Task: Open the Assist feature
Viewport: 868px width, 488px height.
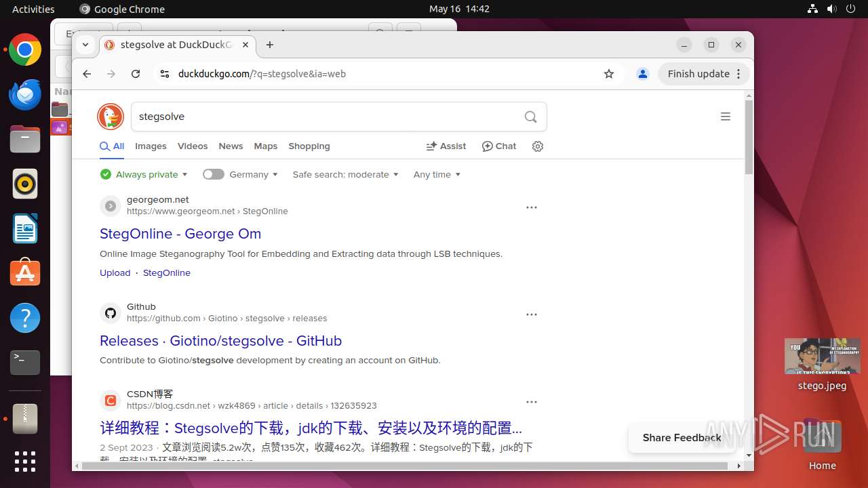Action: (446, 146)
